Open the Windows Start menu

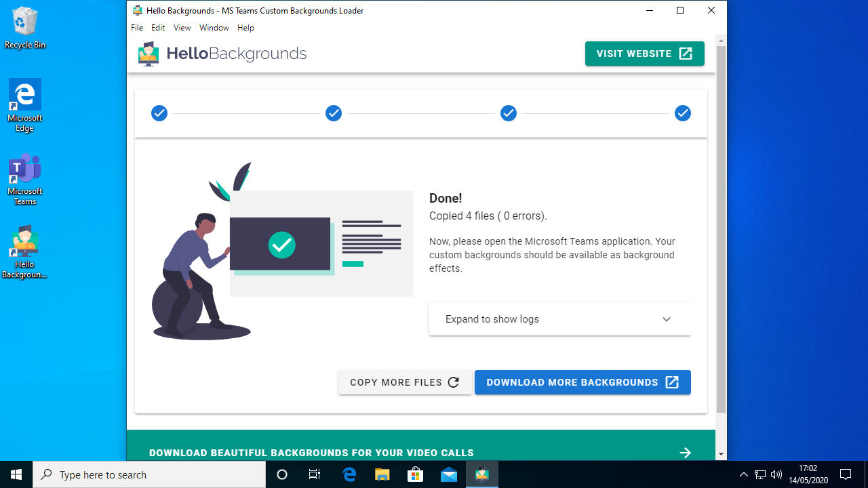tap(16, 474)
